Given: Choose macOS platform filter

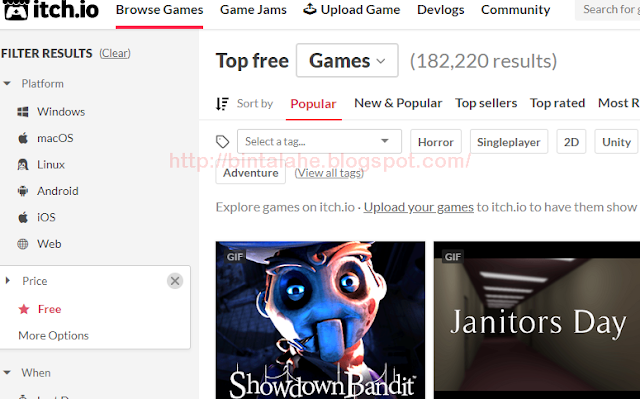Looking at the screenshot, I should [x=55, y=138].
